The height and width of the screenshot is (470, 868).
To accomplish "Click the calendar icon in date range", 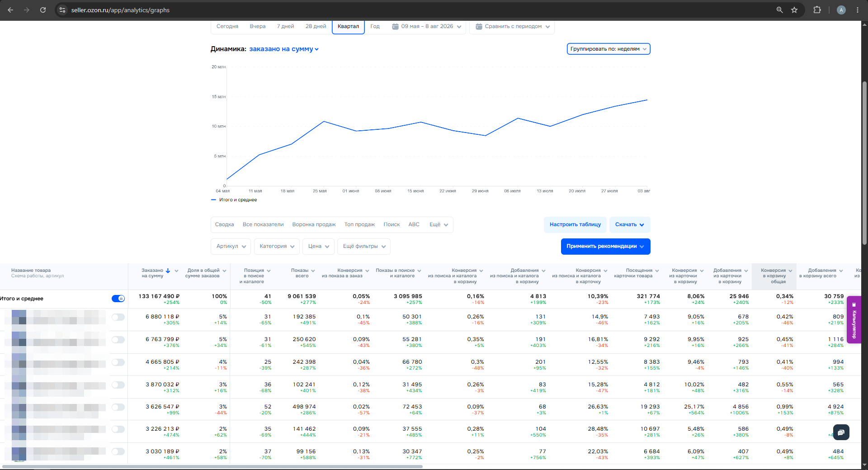I will pyautogui.click(x=395, y=26).
